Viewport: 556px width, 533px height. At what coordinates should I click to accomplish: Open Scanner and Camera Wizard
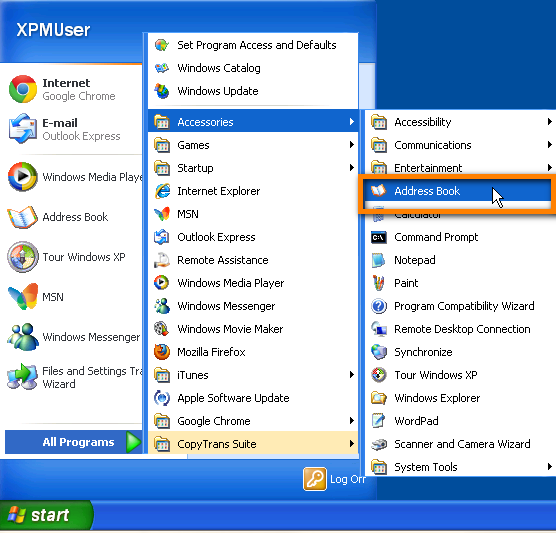(460, 444)
